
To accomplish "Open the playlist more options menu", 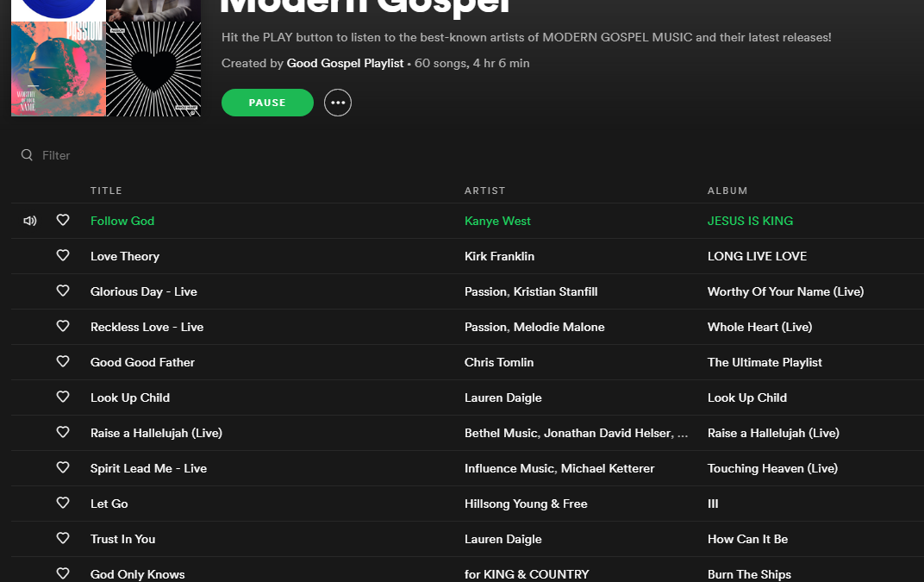I will click(x=338, y=103).
